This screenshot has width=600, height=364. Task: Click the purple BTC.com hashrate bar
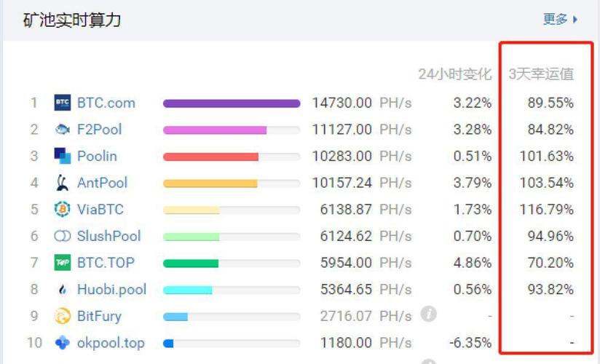tap(232, 103)
